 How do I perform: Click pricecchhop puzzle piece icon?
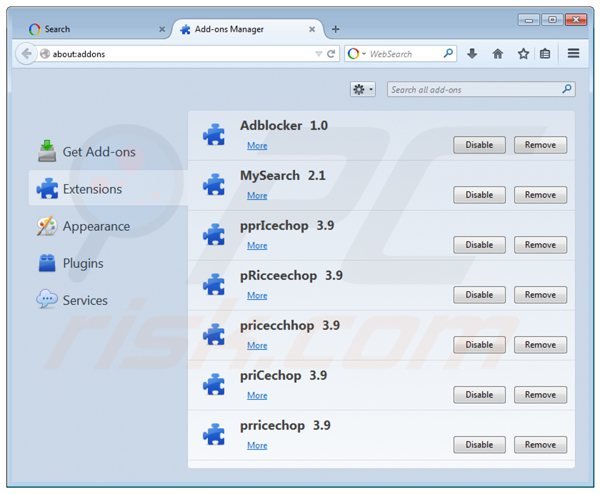coord(214,335)
